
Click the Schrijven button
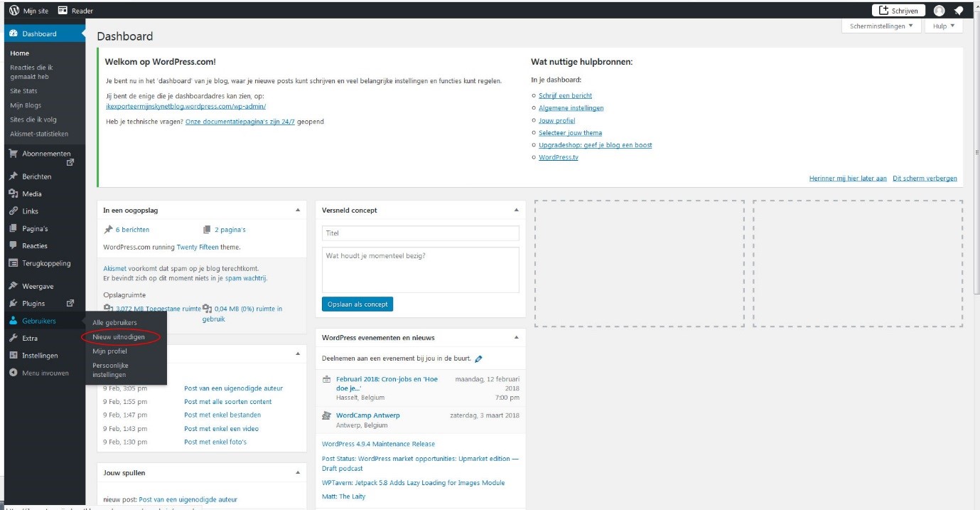point(898,11)
